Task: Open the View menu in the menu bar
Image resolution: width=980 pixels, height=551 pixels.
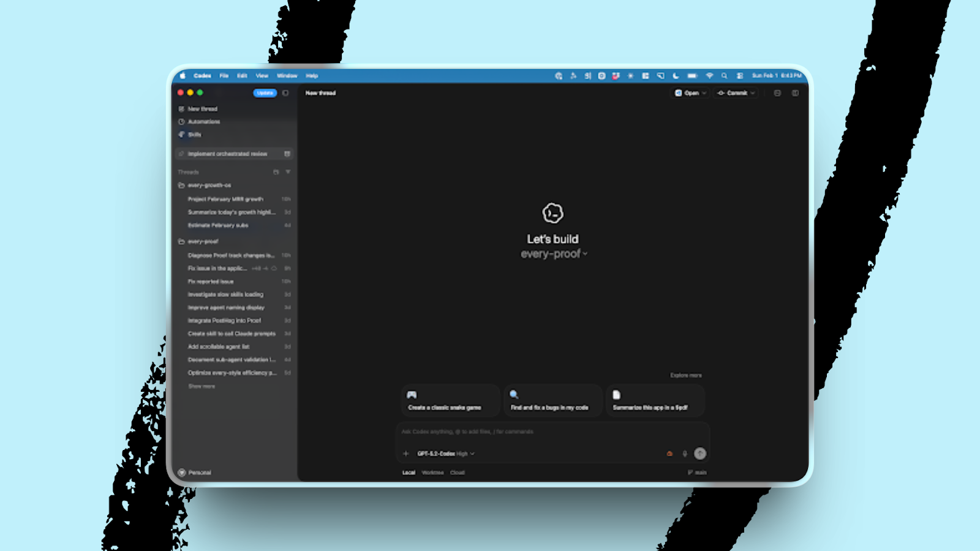Action: click(x=262, y=76)
